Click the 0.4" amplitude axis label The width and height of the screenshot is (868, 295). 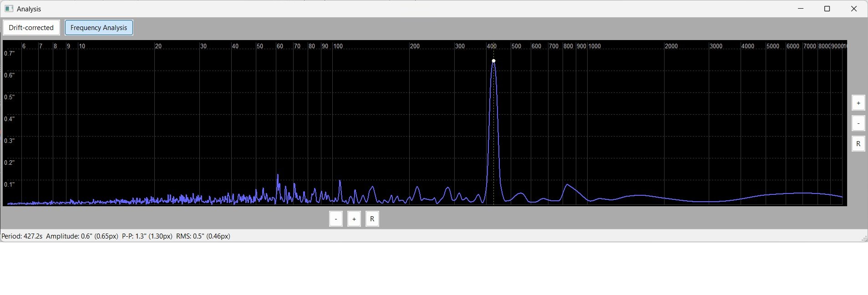click(10, 119)
